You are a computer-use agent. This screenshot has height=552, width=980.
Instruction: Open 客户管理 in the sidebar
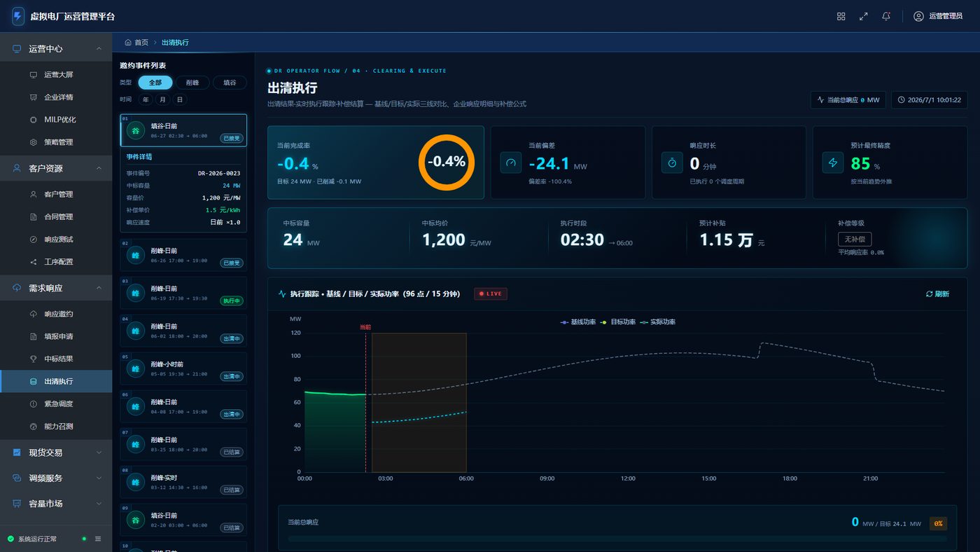pyautogui.click(x=56, y=194)
